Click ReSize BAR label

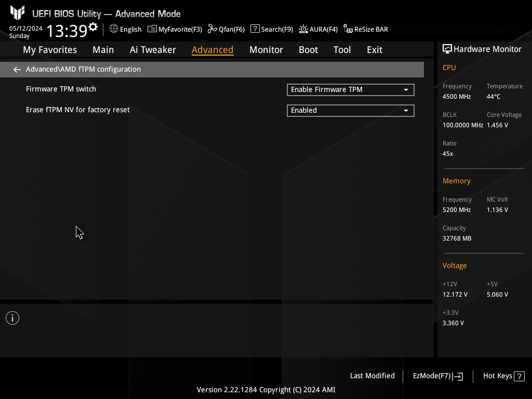tap(371, 30)
